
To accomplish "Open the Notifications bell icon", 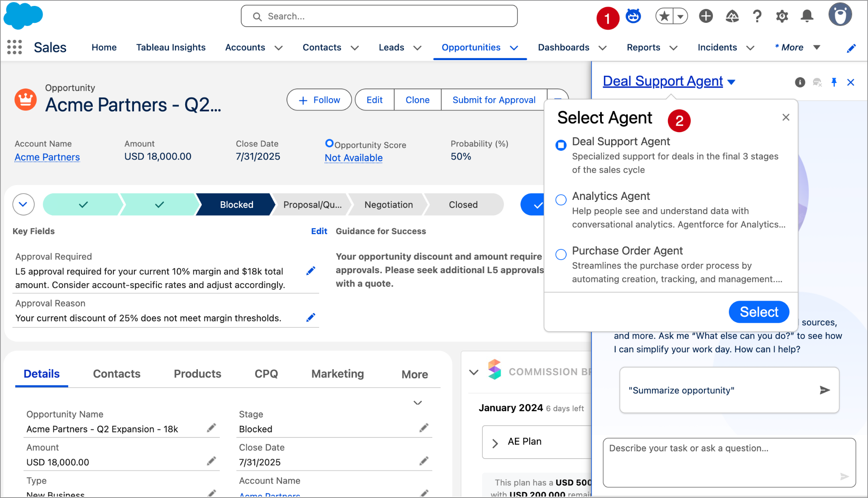I will [x=807, y=16].
